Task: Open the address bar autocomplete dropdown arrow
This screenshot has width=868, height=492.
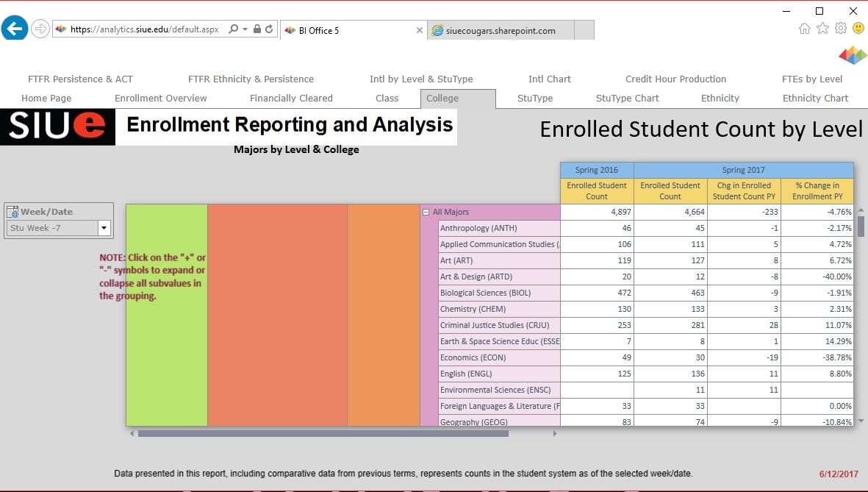Action: click(244, 29)
